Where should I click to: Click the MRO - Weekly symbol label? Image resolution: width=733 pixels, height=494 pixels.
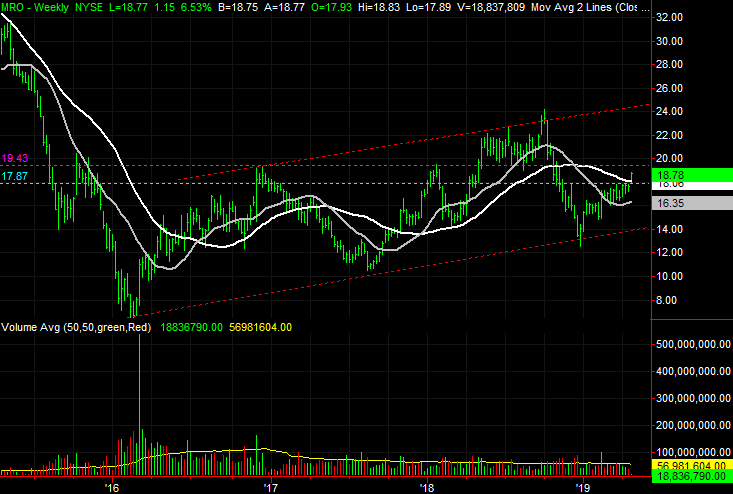point(35,7)
